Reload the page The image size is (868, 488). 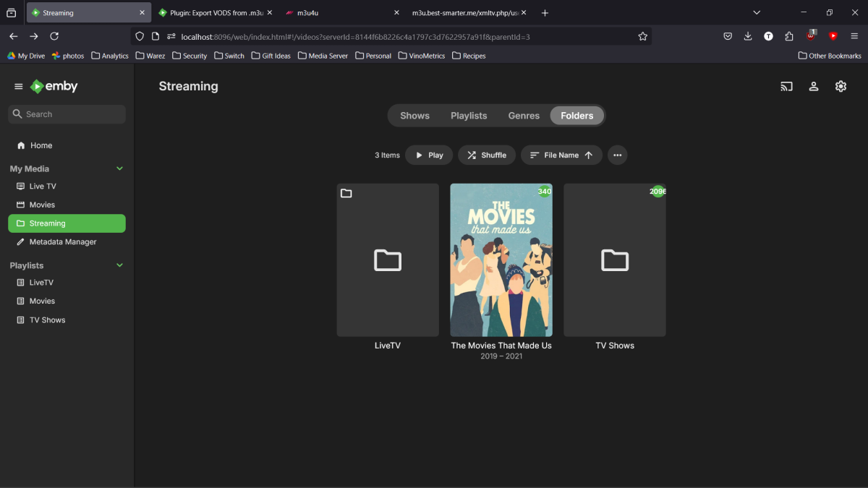tap(54, 36)
